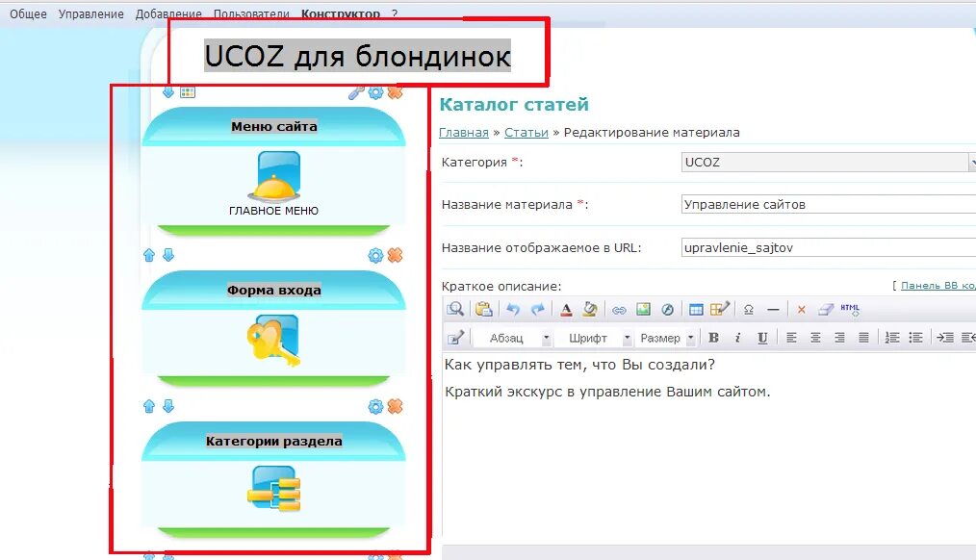Click into the Название материала field
976x560 pixels.
coord(829,204)
